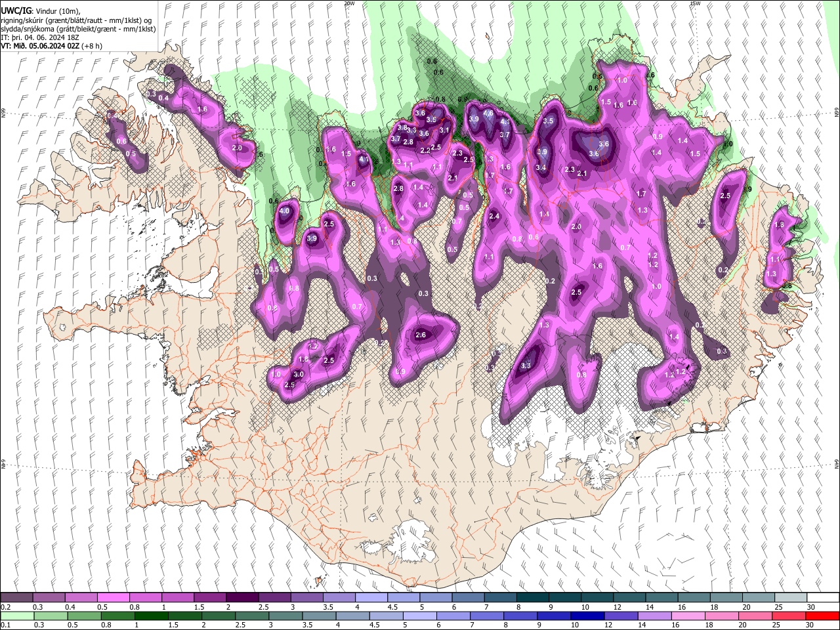The image size is (840, 630).
Task: Click the 'VT: Mið. 05.06.2024 02Z (+8 h)' line
Action: (x=52, y=46)
